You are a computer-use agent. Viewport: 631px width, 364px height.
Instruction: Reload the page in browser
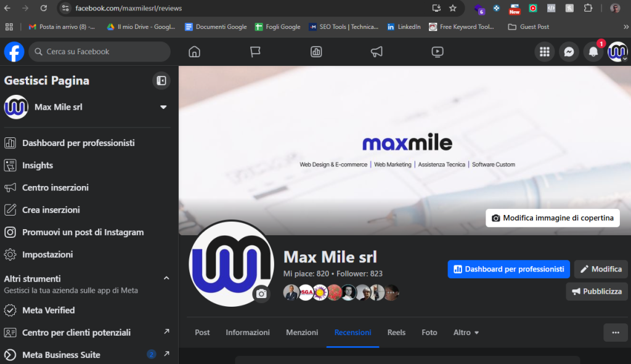pos(44,8)
